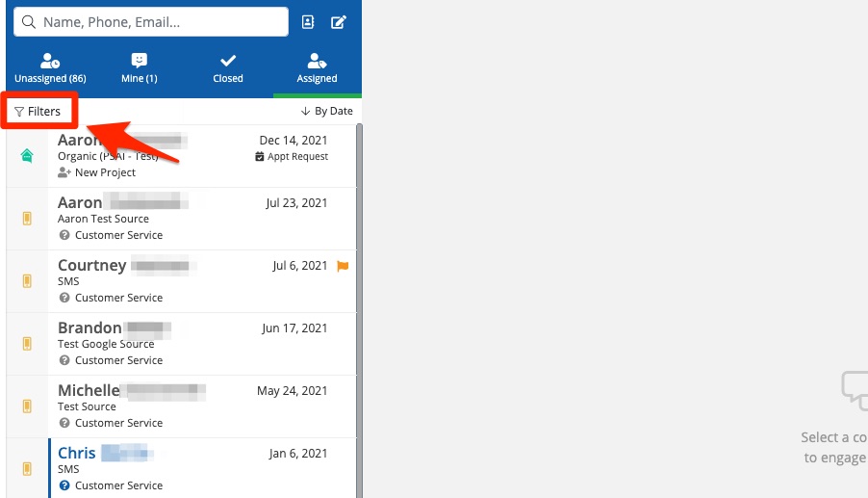Click the phone icon beside Chris's conversation

click(x=27, y=469)
